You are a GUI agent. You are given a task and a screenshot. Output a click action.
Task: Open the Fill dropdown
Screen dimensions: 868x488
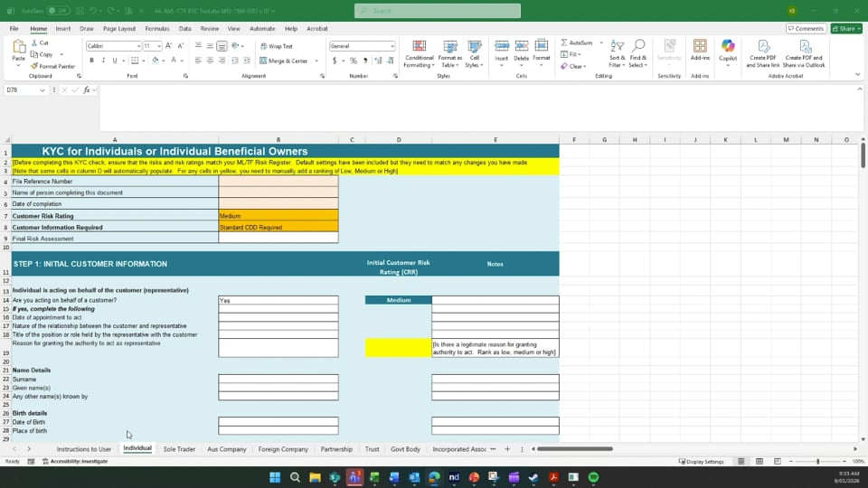click(x=571, y=54)
